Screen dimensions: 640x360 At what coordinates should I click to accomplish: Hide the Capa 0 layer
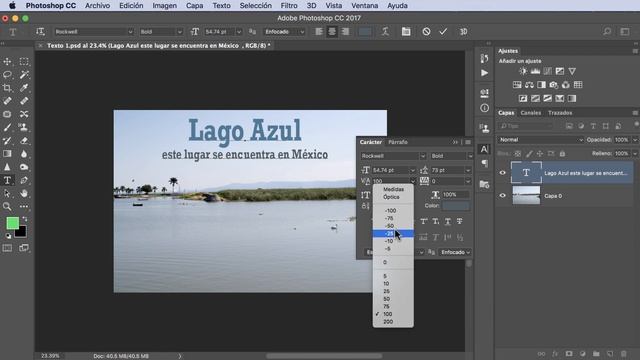point(502,196)
